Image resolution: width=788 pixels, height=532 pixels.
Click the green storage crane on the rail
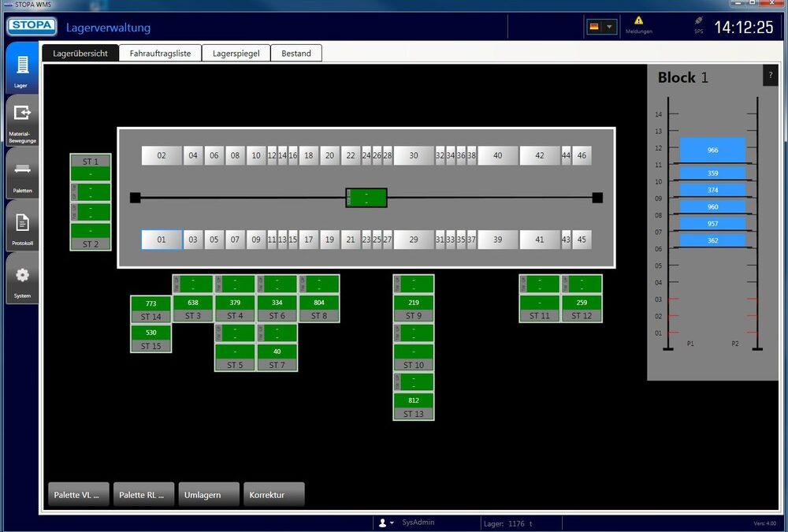tap(366, 198)
